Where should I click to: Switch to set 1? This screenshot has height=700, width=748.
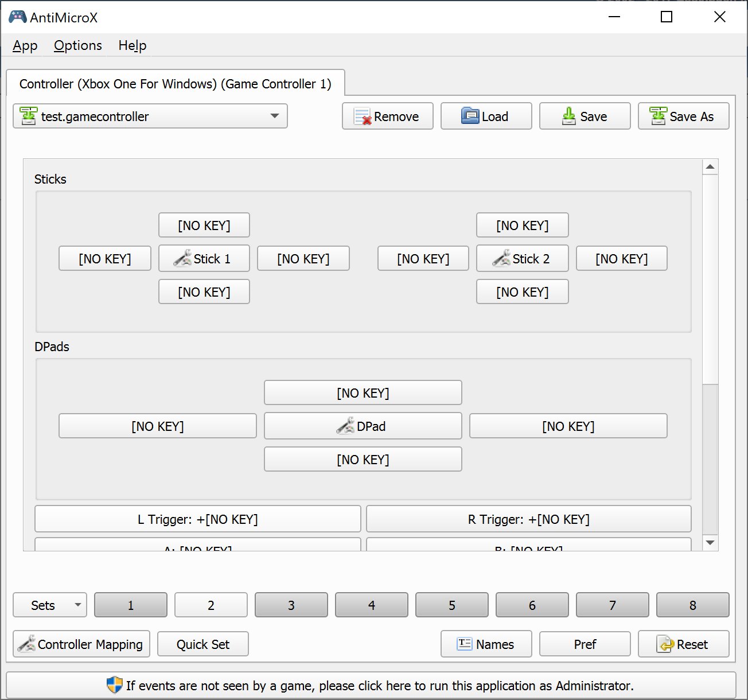coord(131,605)
